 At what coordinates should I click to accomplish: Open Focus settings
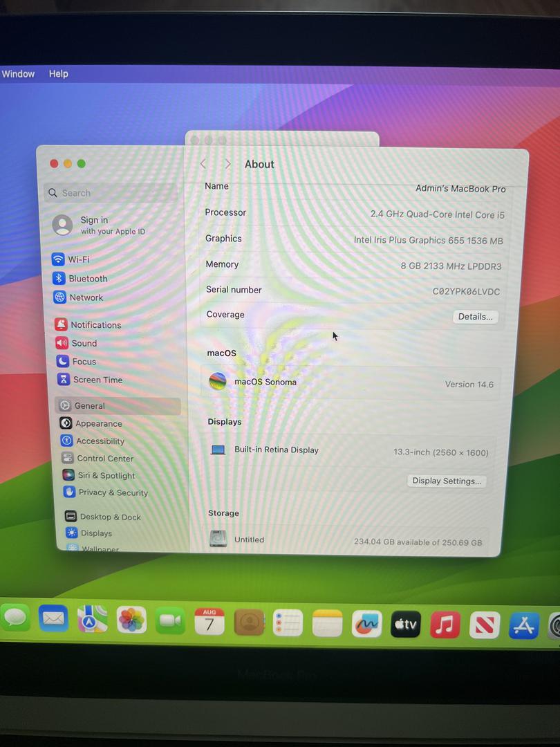pos(84,362)
